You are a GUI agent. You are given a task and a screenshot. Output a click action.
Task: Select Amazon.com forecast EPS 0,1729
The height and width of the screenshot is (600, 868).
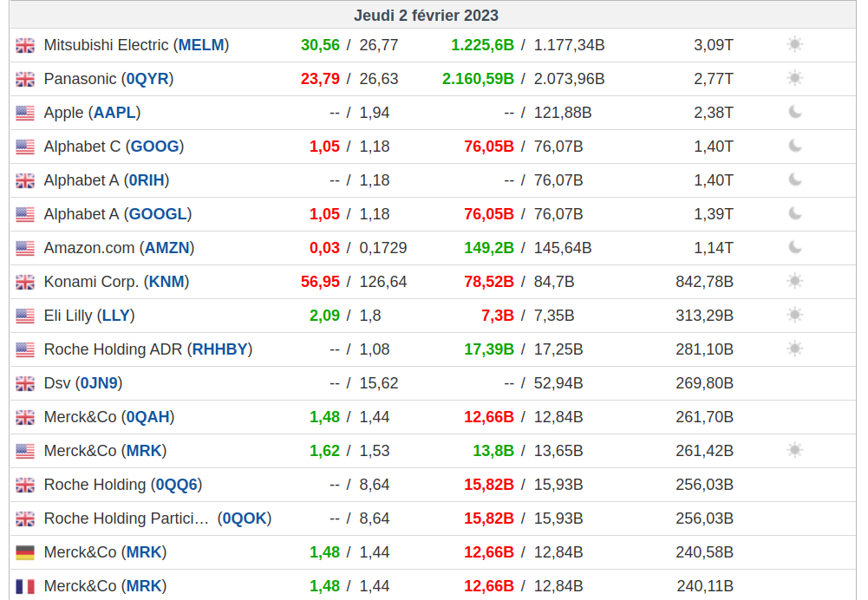click(x=383, y=247)
